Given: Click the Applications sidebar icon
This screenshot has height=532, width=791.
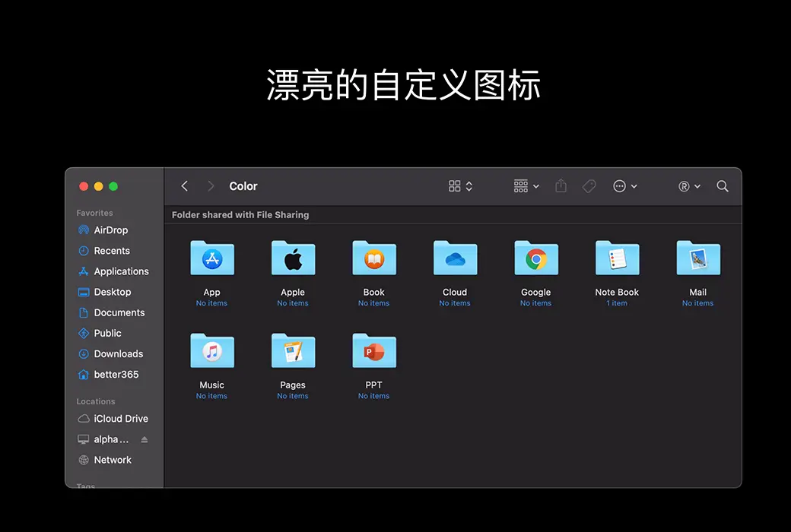Looking at the screenshot, I should (x=84, y=271).
